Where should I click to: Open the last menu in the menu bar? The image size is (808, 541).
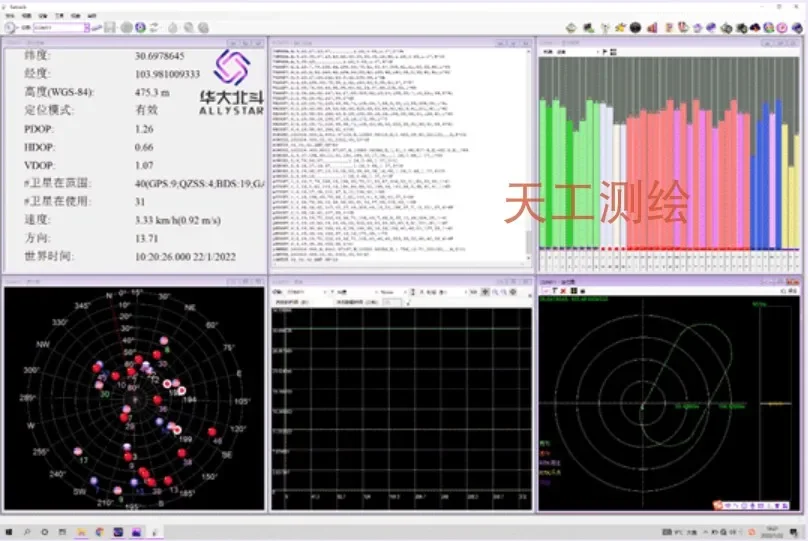click(x=92, y=15)
